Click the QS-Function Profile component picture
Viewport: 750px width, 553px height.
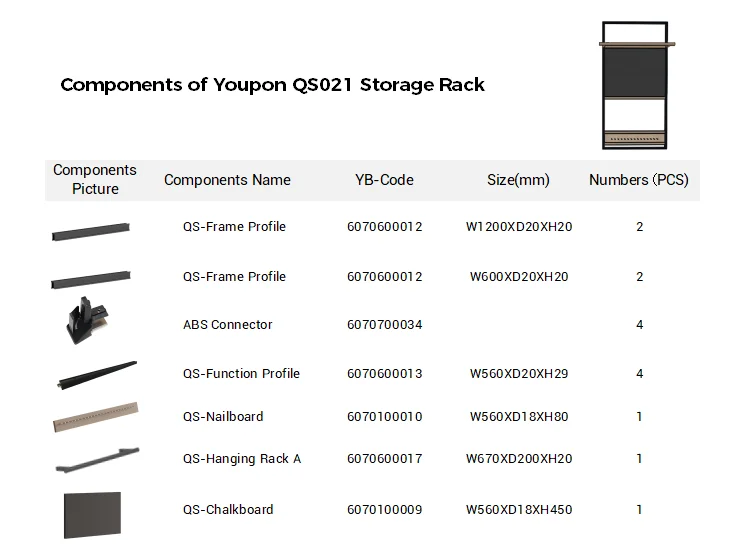point(96,375)
